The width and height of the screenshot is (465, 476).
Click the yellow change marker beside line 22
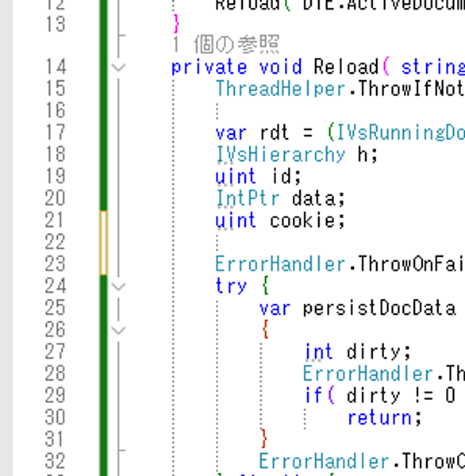click(104, 243)
